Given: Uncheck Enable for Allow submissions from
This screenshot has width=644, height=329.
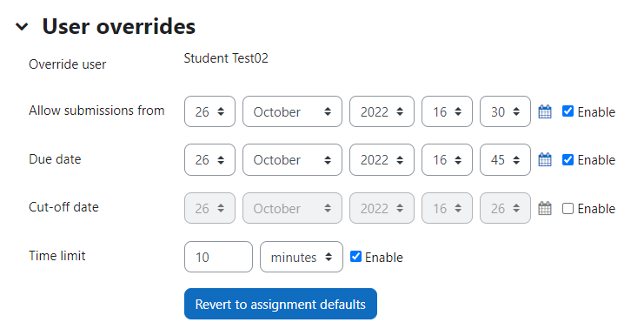Looking at the screenshot, I should pos(568,111).
